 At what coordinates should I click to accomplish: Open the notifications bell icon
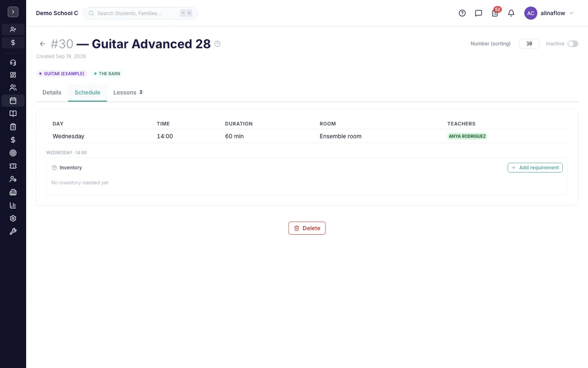pos(511,13)
